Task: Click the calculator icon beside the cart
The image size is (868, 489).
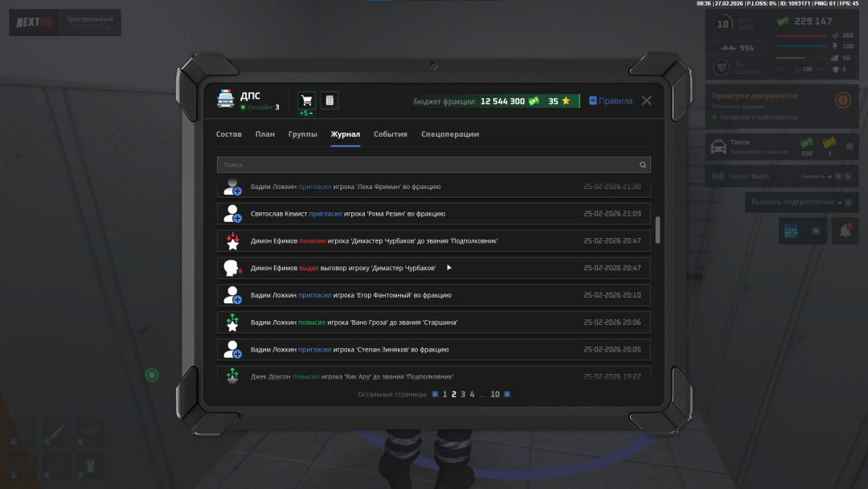Action: [x=330, y=101]
